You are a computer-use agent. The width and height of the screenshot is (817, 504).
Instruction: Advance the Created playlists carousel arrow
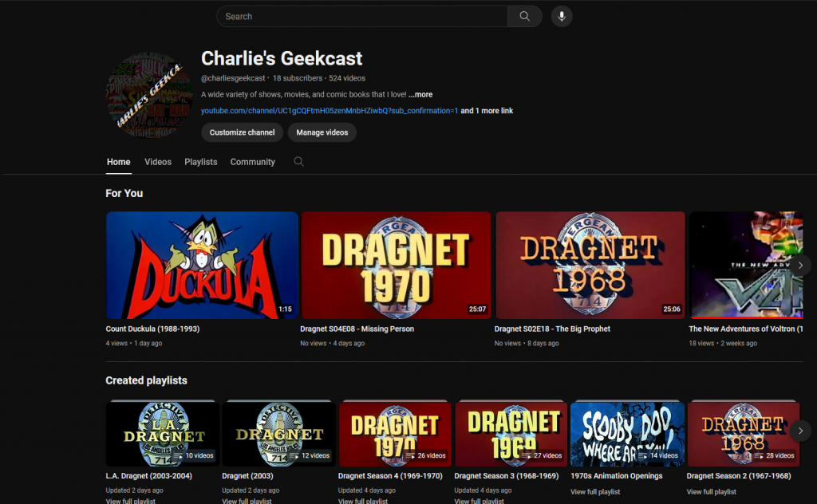coord(800,431)
